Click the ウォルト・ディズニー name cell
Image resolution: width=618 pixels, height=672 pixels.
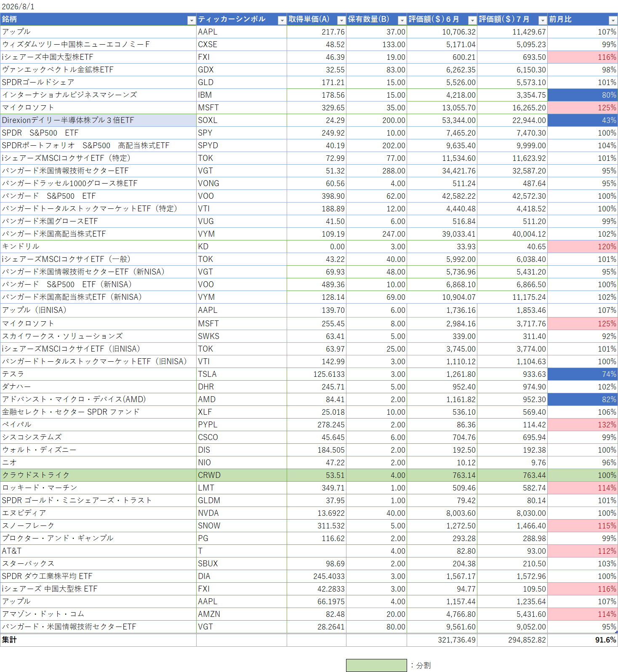point(99,450)
